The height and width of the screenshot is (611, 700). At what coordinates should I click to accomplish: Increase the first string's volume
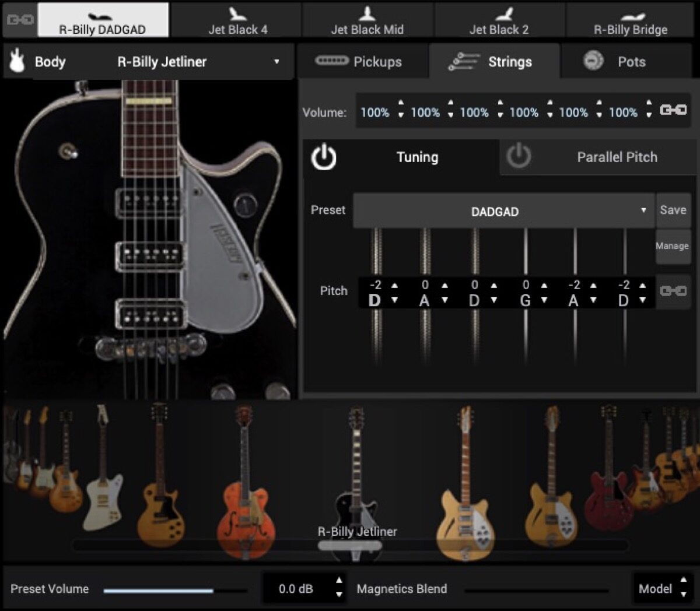pyautogui.click(x=401, y=103)
